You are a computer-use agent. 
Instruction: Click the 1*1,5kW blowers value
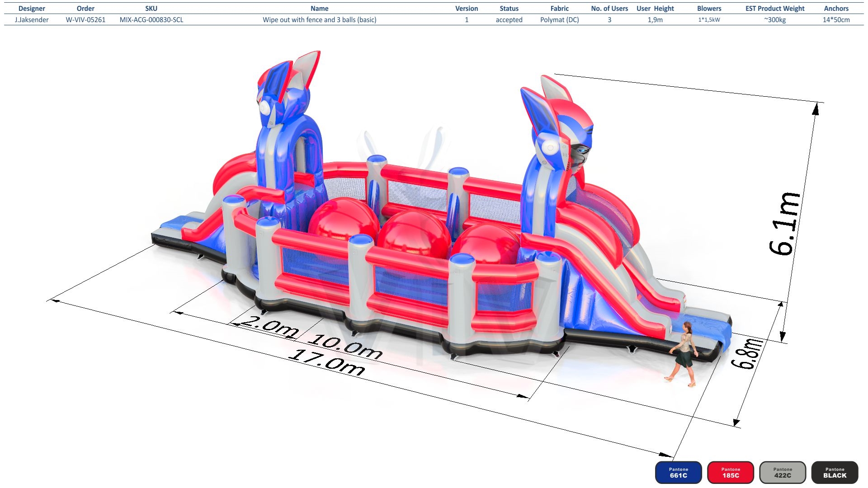709,20
